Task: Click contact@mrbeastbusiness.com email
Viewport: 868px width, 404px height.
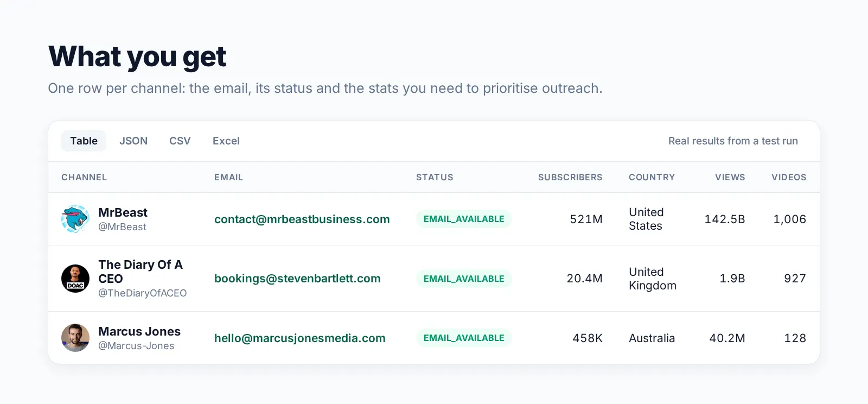Action: (302, 219)
